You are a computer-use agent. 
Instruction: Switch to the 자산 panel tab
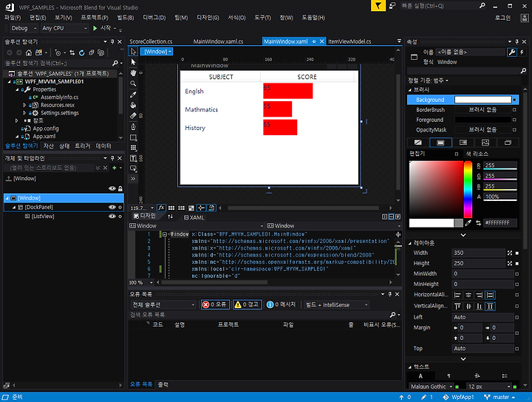coord(49,146)
